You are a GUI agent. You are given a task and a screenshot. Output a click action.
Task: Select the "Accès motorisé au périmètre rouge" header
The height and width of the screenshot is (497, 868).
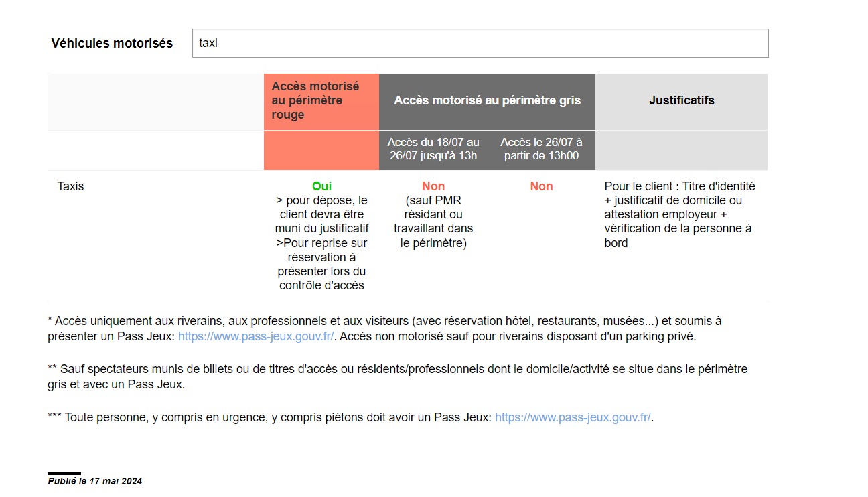point(315,100)
